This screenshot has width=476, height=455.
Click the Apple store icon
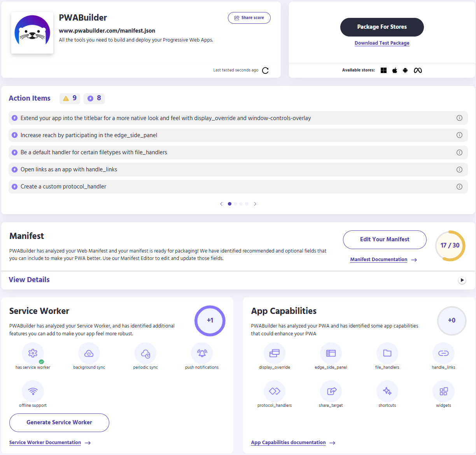(395, 70)
